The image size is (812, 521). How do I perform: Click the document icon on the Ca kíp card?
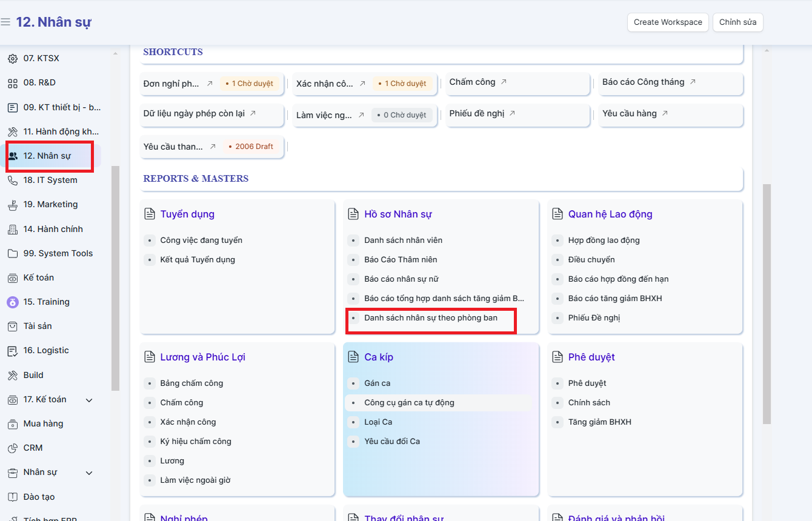(353, 357)
